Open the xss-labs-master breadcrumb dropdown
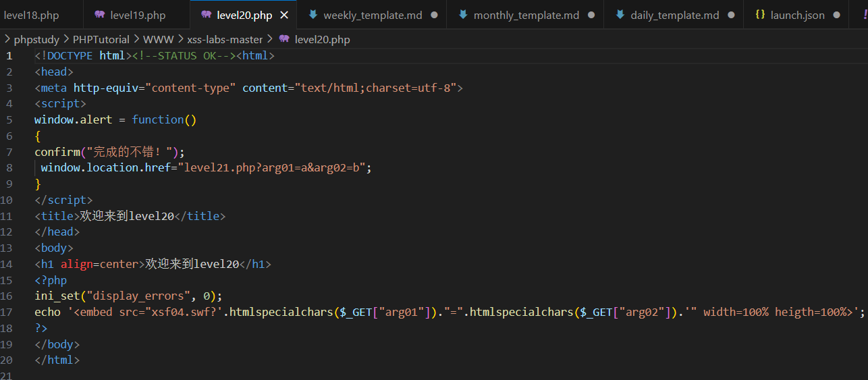This screenshot has width=868, height=380. (x=225, y=39)
